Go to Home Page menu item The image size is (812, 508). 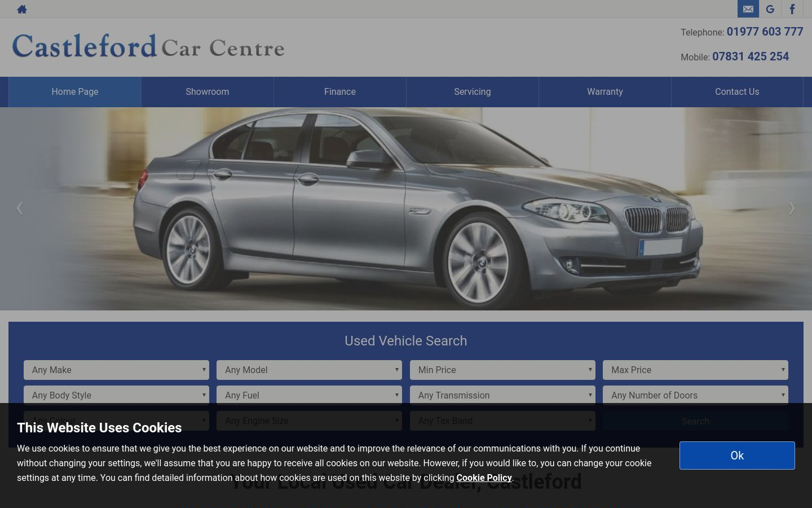coord(75,91)
